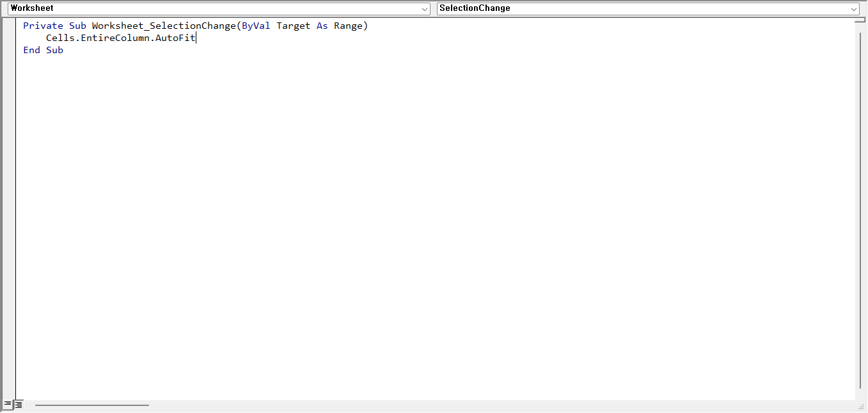
Task: Click the 'Private Sub Worksheet_SelectionChange' line
Action: 196,26
